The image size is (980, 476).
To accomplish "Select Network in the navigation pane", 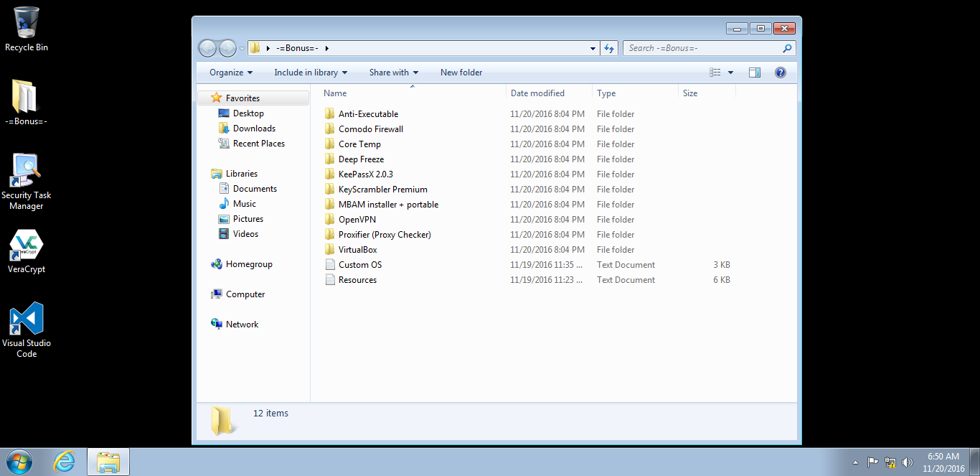I will (x=235, y=325).
